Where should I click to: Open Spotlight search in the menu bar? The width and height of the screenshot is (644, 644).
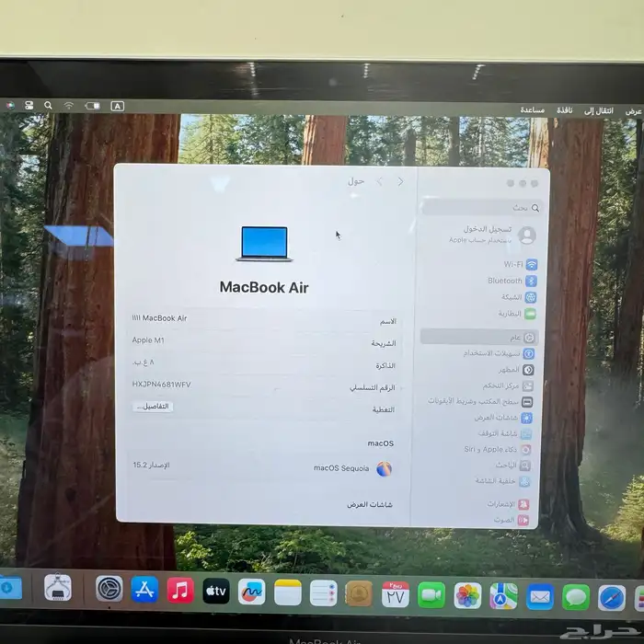click(x=48, y=106)
